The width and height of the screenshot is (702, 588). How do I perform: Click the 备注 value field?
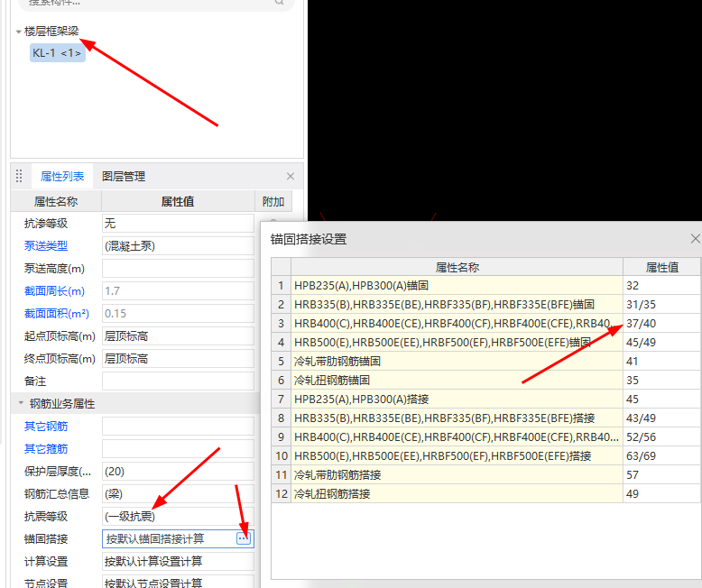178,381
